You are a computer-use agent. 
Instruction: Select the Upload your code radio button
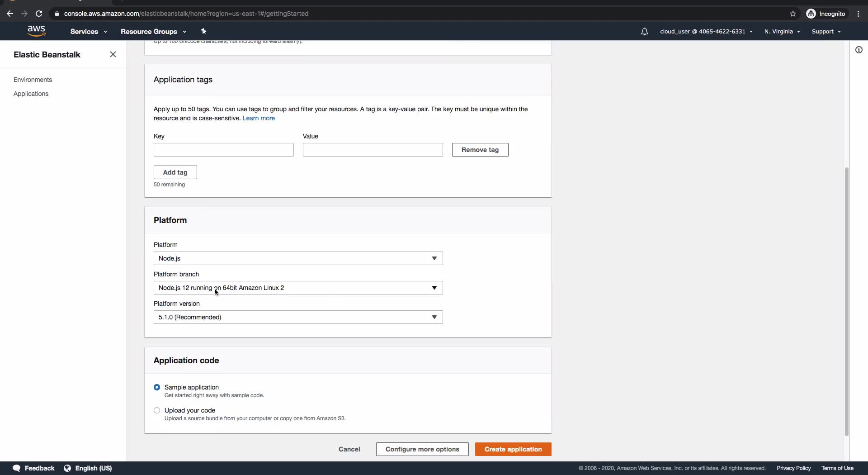(157, 410)
